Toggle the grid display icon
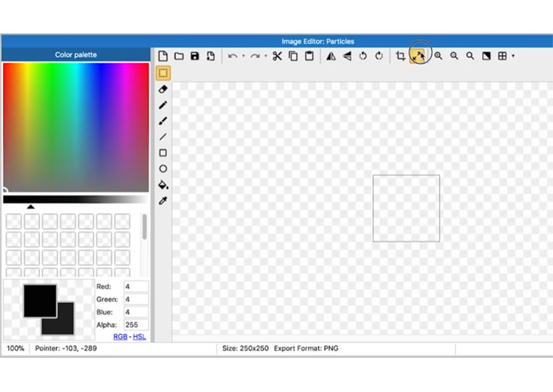 502,56
